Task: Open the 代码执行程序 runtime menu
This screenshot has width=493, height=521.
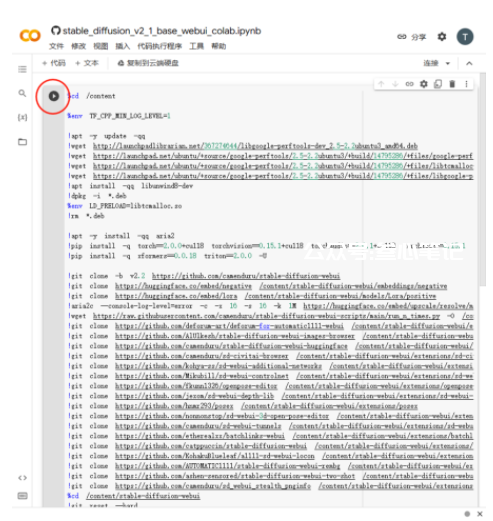Action: pyautogui.click(x=159, y=46)
